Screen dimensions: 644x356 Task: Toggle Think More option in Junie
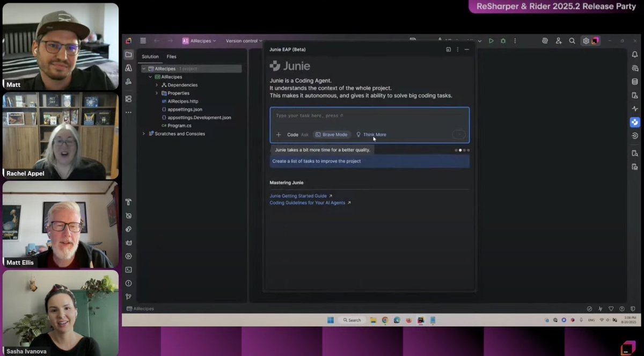coord(371,135)
